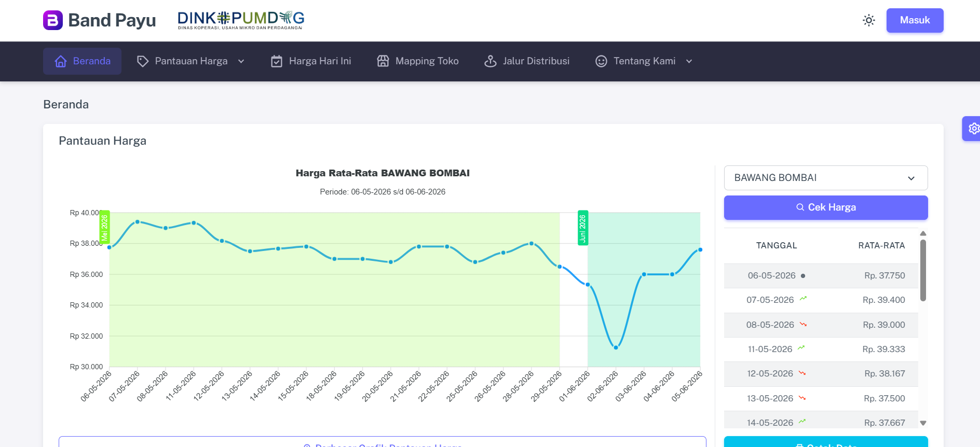Image resolution: width=980 pixels, height=447 pixels.
Task: Click the Harga Rata-Rata BAWANG BOMBAI chart title
Action: pyautogui.click(x=383, y=173)
